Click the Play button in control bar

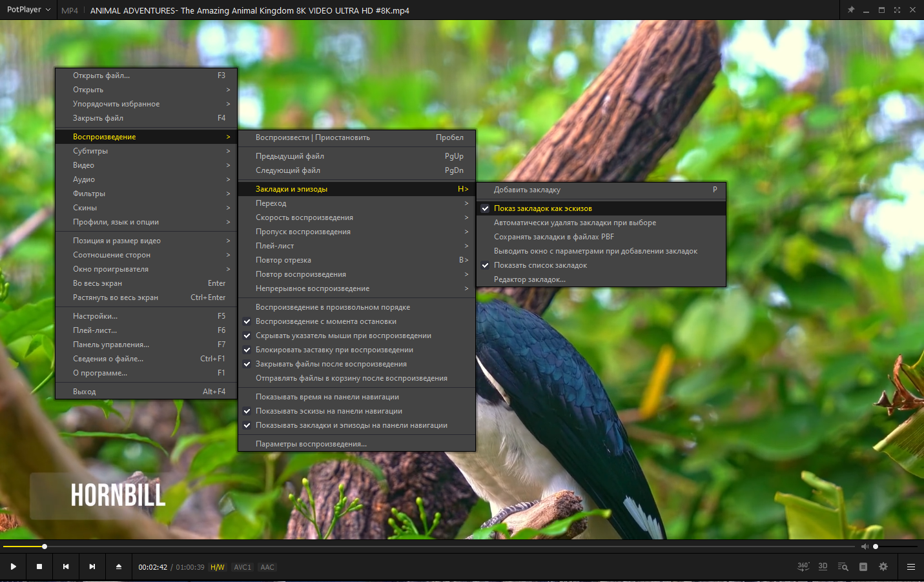[x=13, y=567]
